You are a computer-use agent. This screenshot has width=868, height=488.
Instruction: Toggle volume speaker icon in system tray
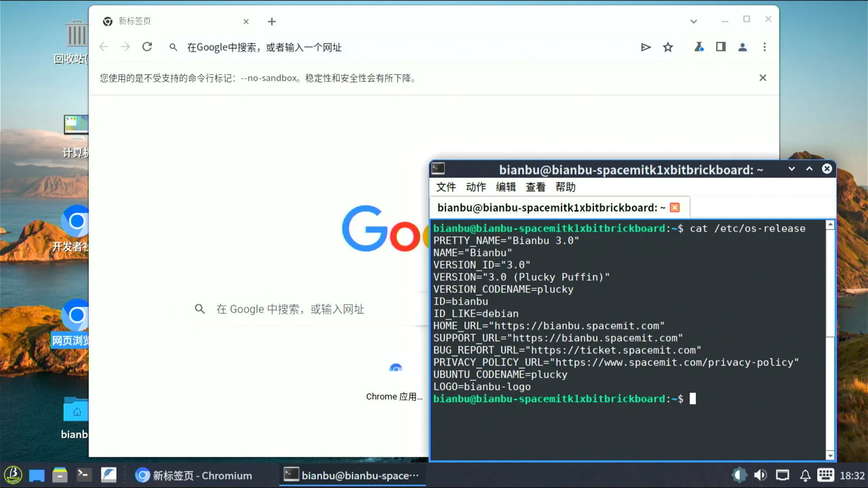760,475
